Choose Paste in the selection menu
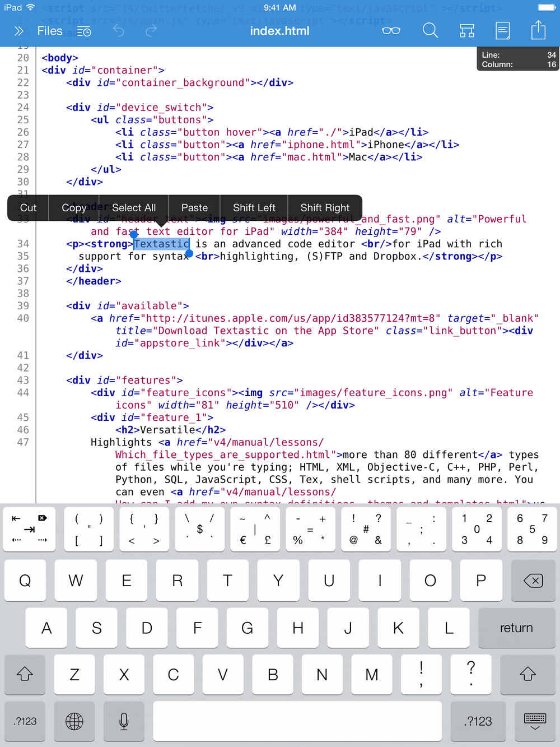The image size is (560, 747). tap(194, 208)
